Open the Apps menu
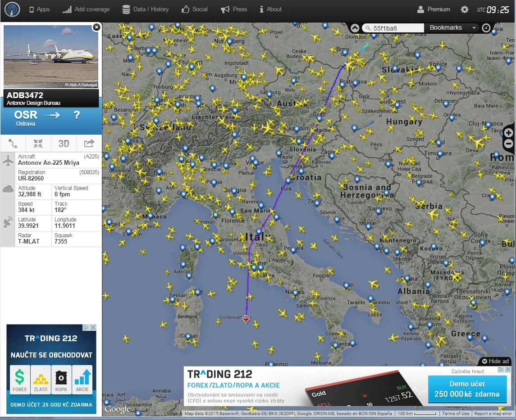Image resolution: width=516 pixels, height=420 pixels. [40, 9]
